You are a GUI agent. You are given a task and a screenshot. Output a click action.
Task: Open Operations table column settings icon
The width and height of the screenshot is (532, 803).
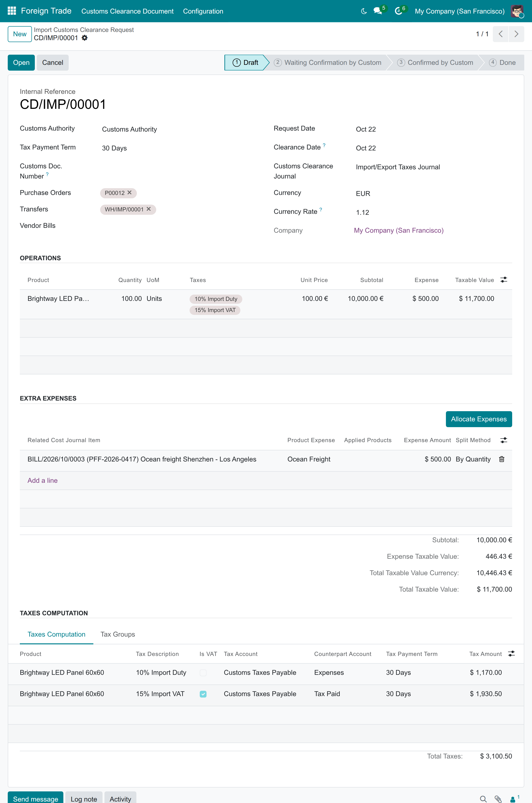pos(504,280)
